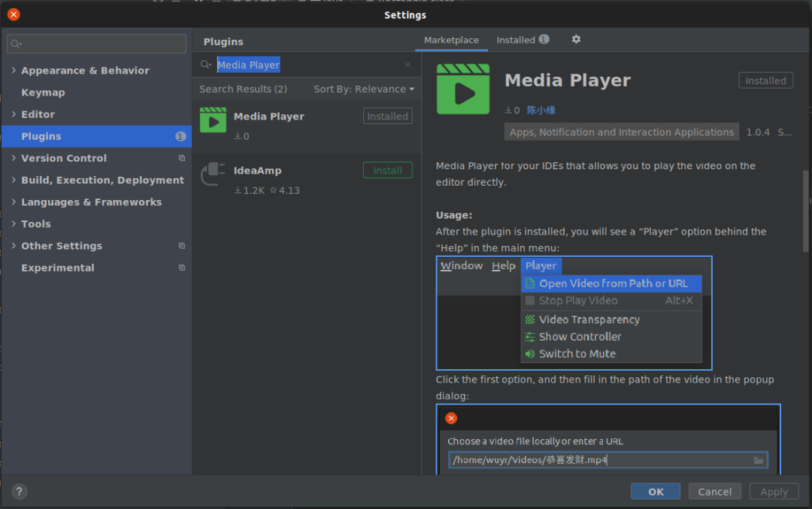The width and height of the screenshot is (812, 509).
Task: Expand Version Control settings chevron
Action: (x=14, y=158)
